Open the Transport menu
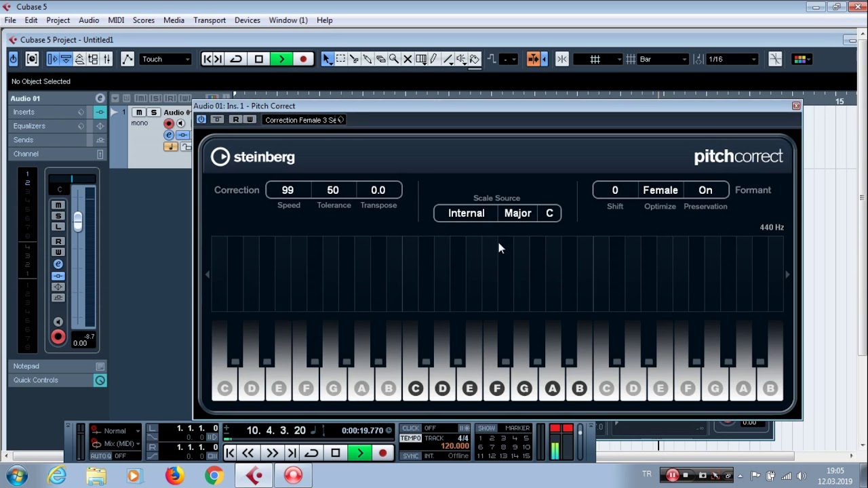The image size is (868, 488). [210, 20]
